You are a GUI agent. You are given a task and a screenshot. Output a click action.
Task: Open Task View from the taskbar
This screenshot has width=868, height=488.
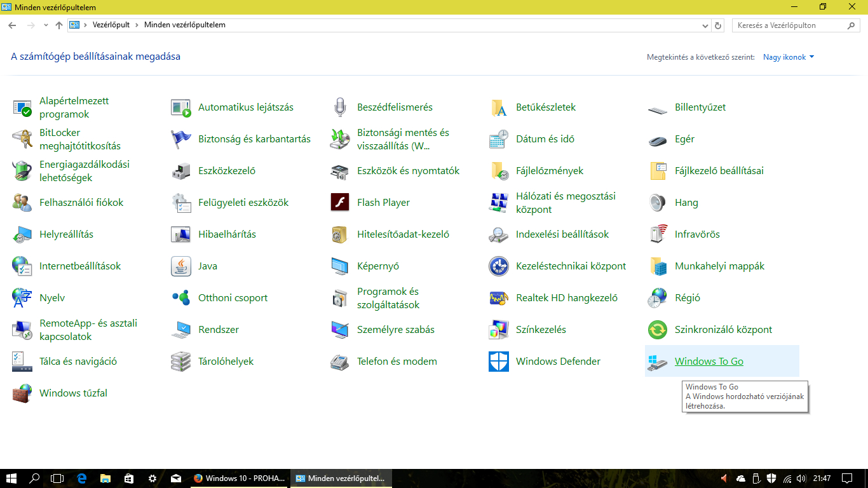click(57, 478)
